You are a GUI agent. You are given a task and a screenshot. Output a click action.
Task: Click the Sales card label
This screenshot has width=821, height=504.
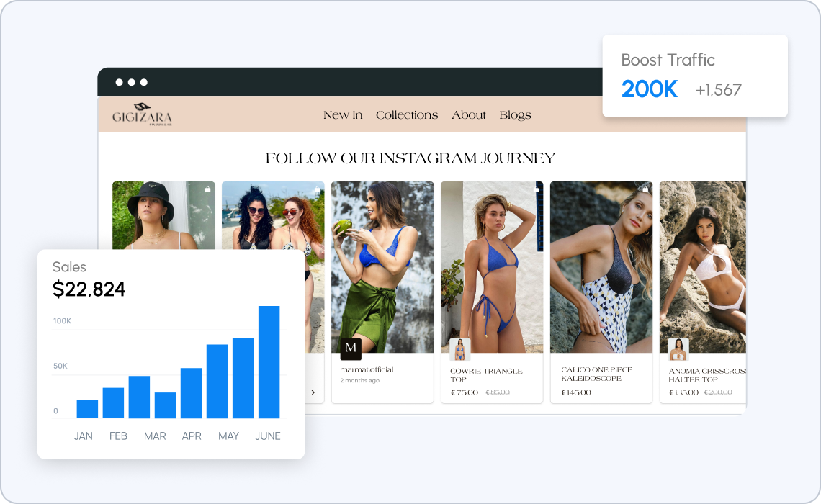pyautogui.click(x=69, y=267)
